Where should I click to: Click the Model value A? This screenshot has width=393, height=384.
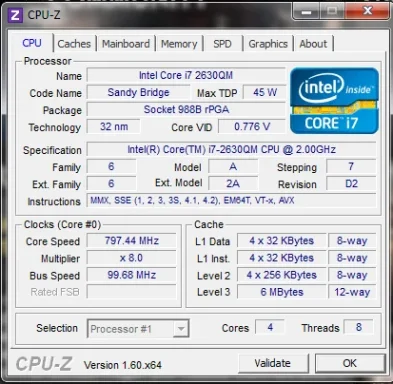pyautogui.click(x=233, y=166)
